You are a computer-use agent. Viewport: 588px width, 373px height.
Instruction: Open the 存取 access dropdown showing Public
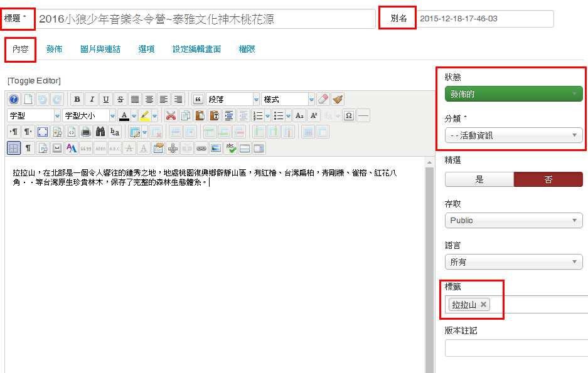[513, 221]
